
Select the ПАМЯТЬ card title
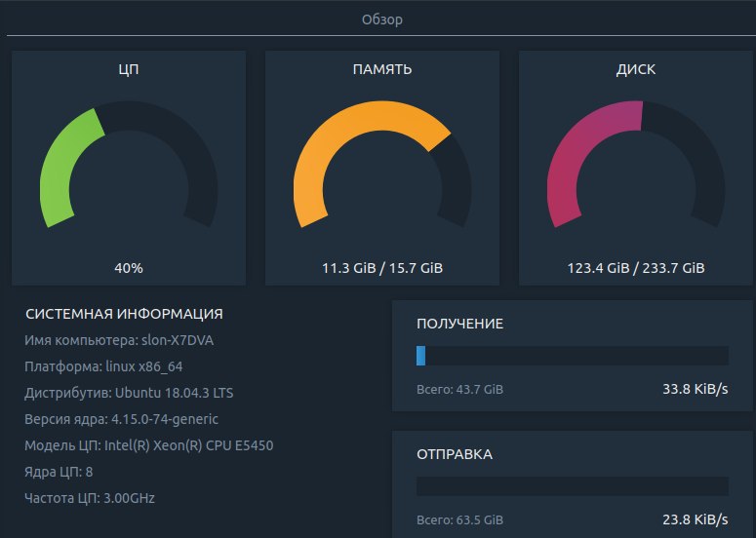(381, 69)
